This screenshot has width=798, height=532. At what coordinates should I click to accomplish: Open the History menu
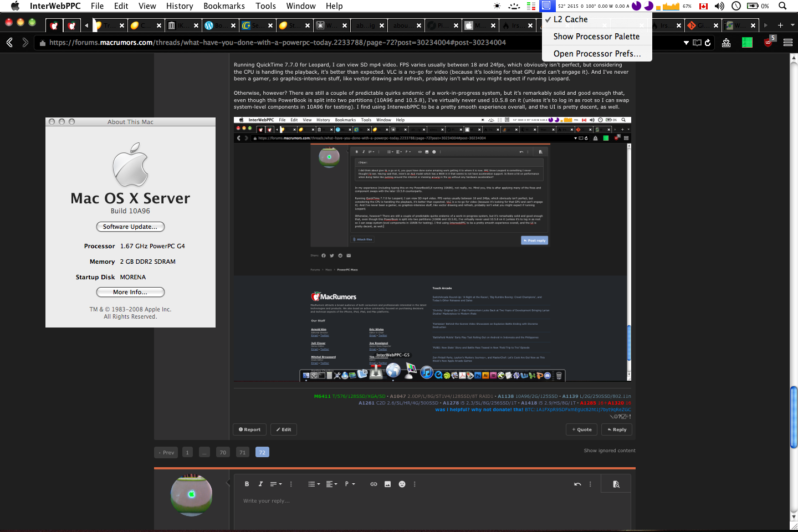coord(180,6)
